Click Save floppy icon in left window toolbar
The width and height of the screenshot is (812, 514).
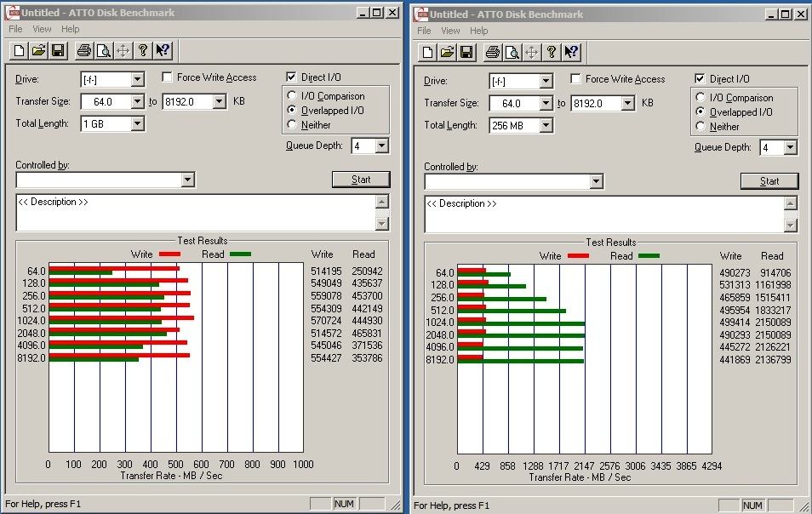point(58,50)
